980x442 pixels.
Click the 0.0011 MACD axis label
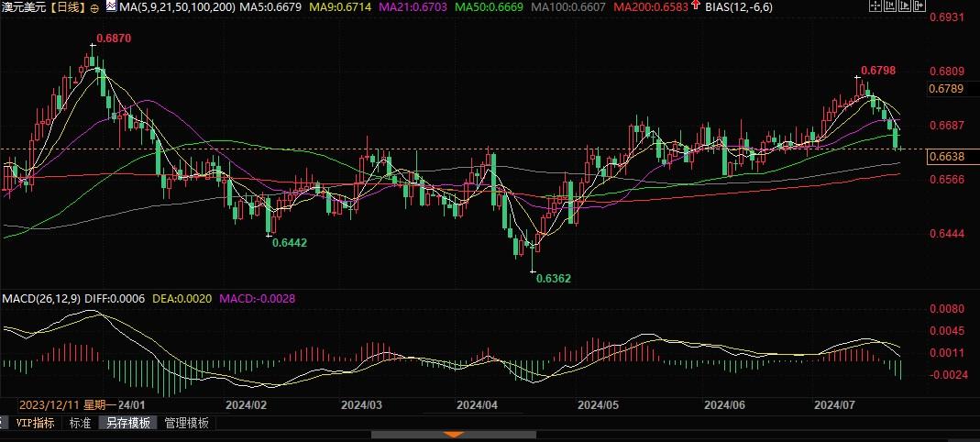point(947,353)
